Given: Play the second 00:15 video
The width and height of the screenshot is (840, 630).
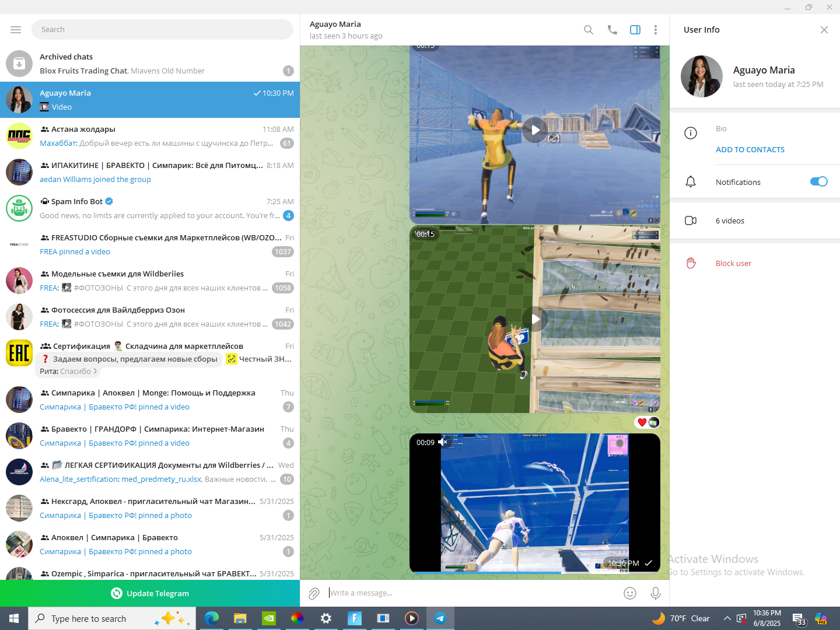Looking at the screenshot, I should pyautogui.click(x=535, y=319).
